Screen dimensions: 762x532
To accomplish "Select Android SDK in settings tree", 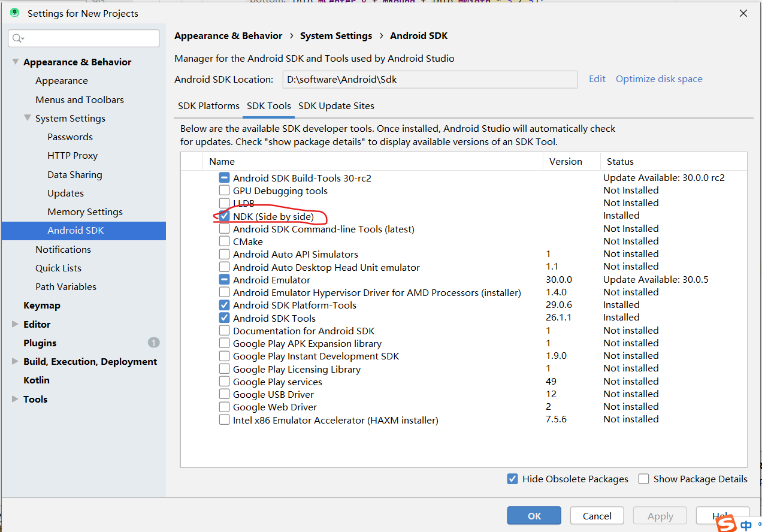I will [x=84, y=231].
